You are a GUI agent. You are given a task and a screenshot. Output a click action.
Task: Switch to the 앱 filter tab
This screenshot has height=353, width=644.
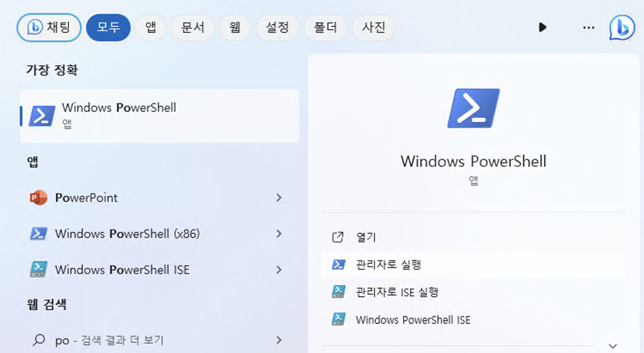pyautogui.click(x=150, y=27)
